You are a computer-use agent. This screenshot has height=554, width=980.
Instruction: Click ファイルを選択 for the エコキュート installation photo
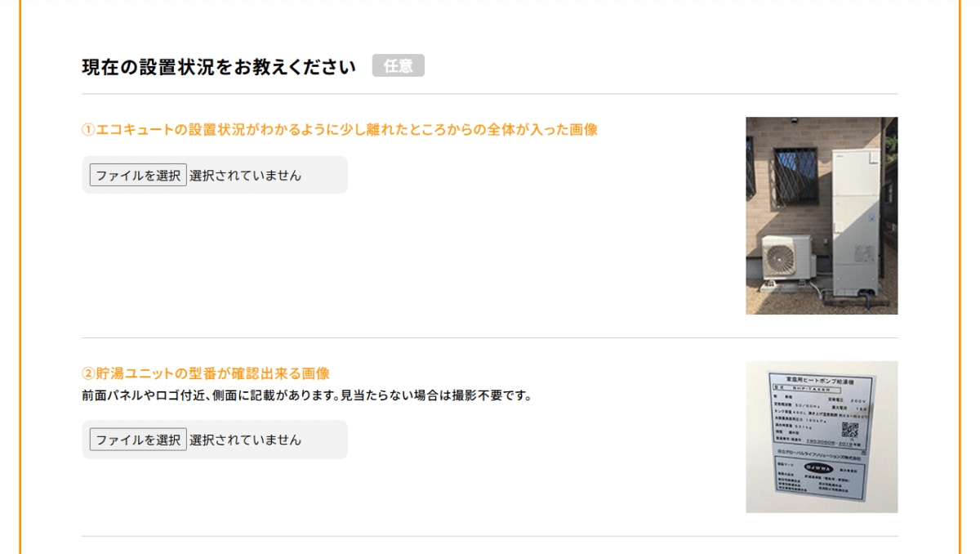point(138,175)
